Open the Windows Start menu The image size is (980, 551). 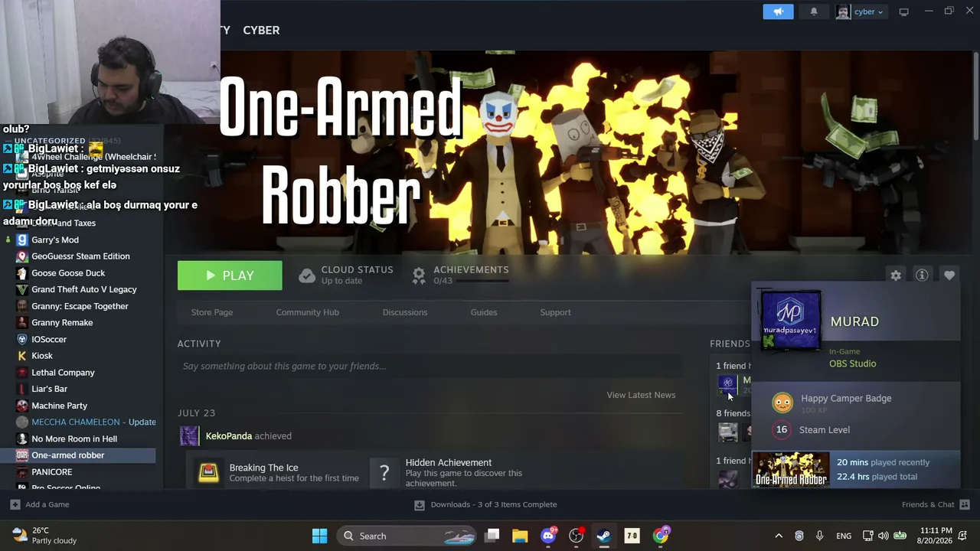coord(320,536)
